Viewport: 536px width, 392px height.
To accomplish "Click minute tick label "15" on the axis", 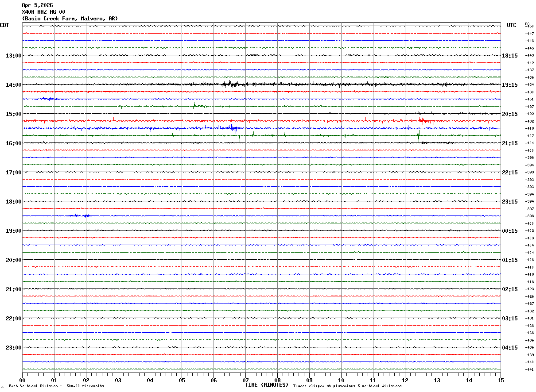I will (501, 380).
